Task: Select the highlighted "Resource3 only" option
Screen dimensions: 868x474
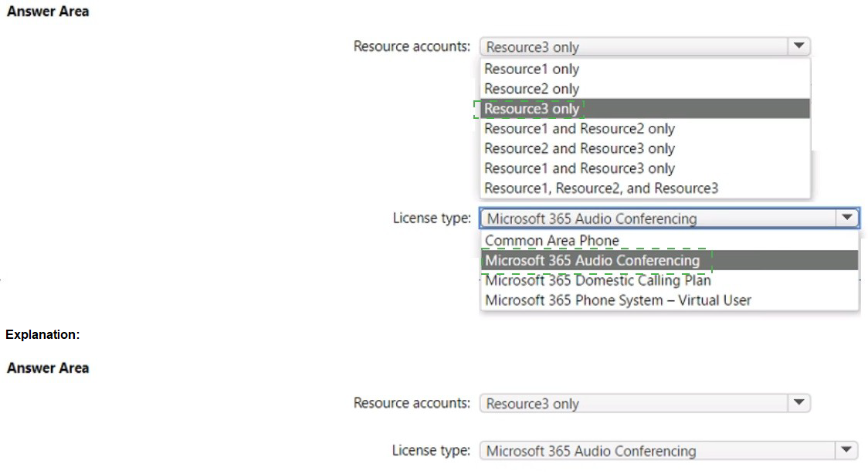Action: tap(531, 109)
